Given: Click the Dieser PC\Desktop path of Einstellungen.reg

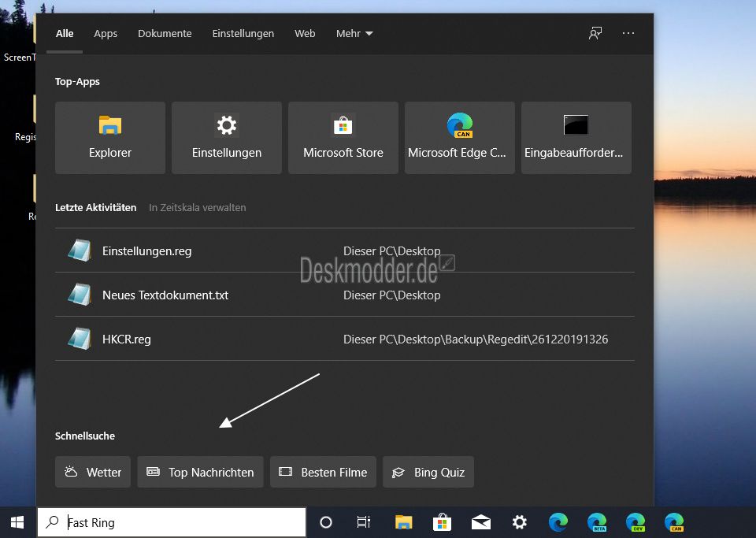Looking at the screenshot, I should click(391, 251).
